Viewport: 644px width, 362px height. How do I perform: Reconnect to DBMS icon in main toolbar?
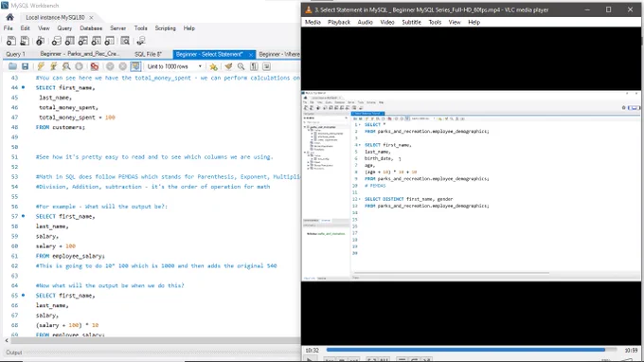point(141,41)
